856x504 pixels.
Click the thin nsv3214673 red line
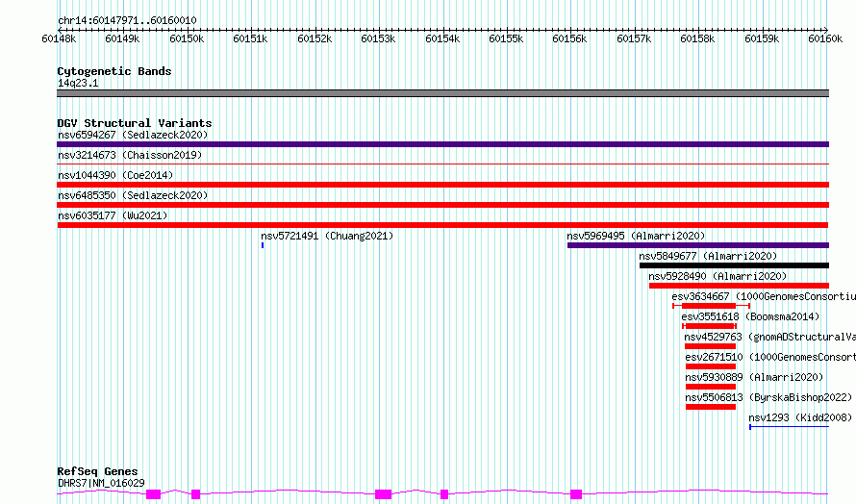(442, 164)
